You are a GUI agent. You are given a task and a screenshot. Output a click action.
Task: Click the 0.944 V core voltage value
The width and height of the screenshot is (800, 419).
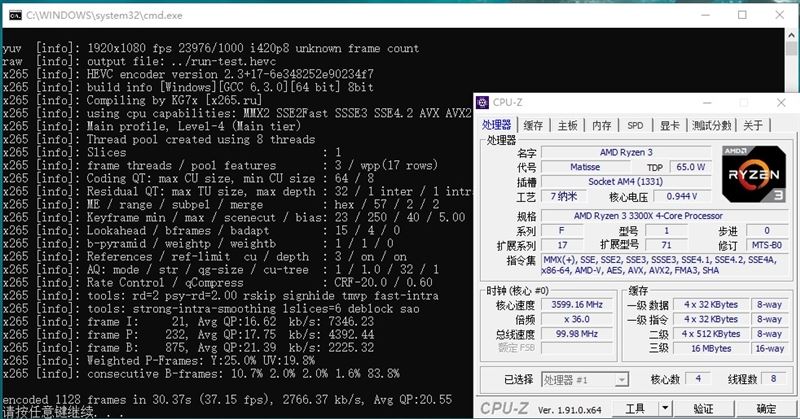point(682,196)
